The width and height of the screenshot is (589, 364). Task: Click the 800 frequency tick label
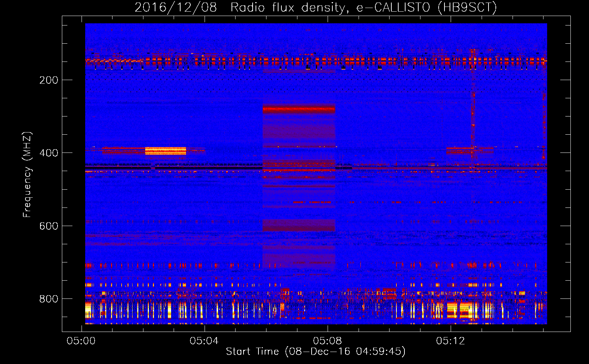coord(49,299)
